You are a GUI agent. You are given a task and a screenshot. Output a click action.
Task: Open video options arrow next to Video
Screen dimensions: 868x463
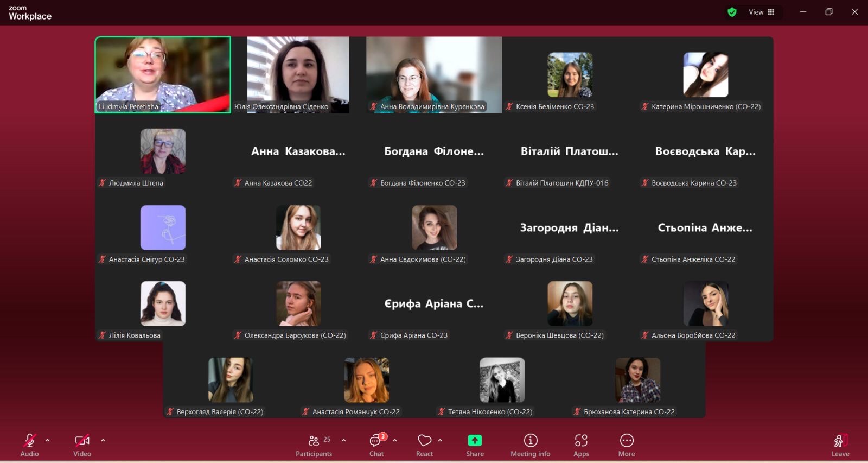click(x=103, y=440)
